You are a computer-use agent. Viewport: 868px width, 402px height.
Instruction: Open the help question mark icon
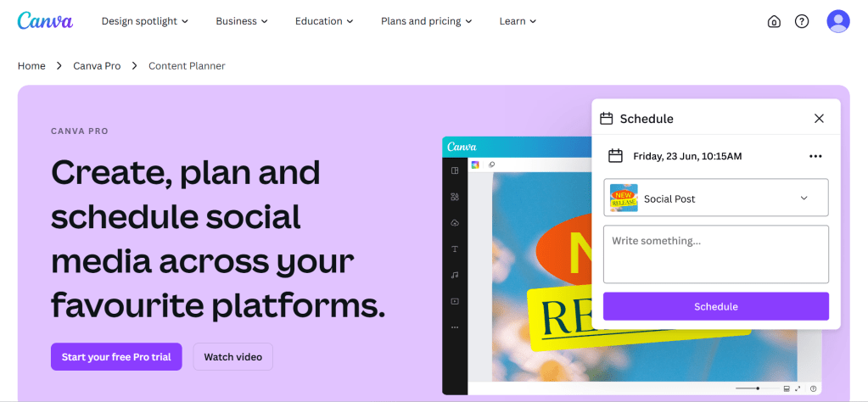(802, 21)
